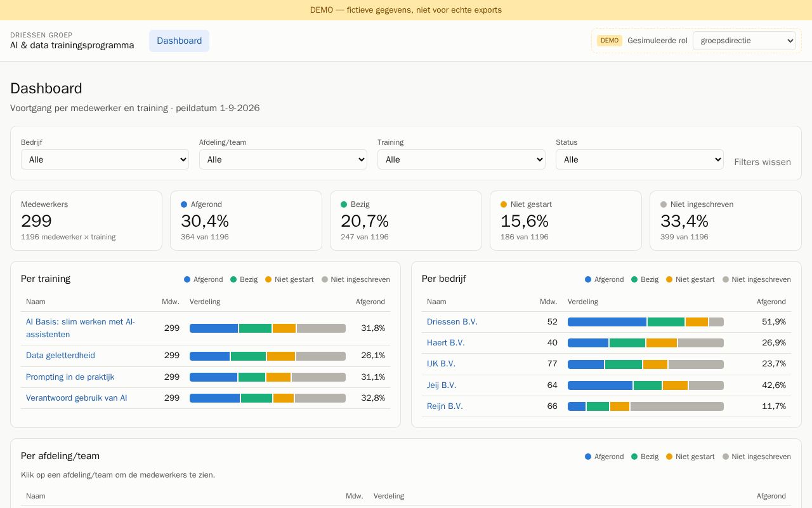
Task: Click the 11,7% Afgerond cell for Reijn B.V.
Action: (x=774, y=406)
